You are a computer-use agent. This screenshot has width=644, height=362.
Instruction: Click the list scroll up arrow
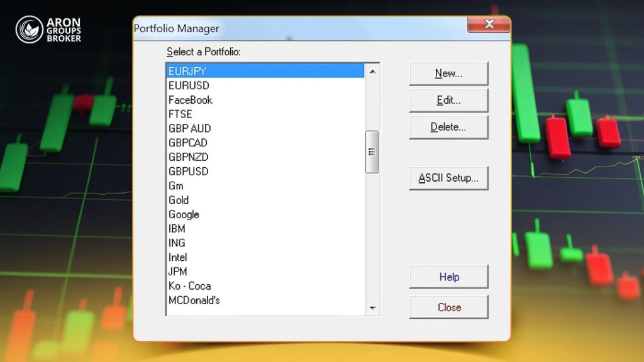tap(372, 72)
